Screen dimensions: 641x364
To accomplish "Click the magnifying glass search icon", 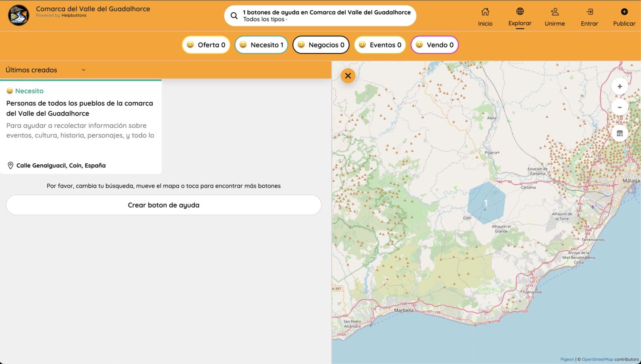I will tap(234, 16).
